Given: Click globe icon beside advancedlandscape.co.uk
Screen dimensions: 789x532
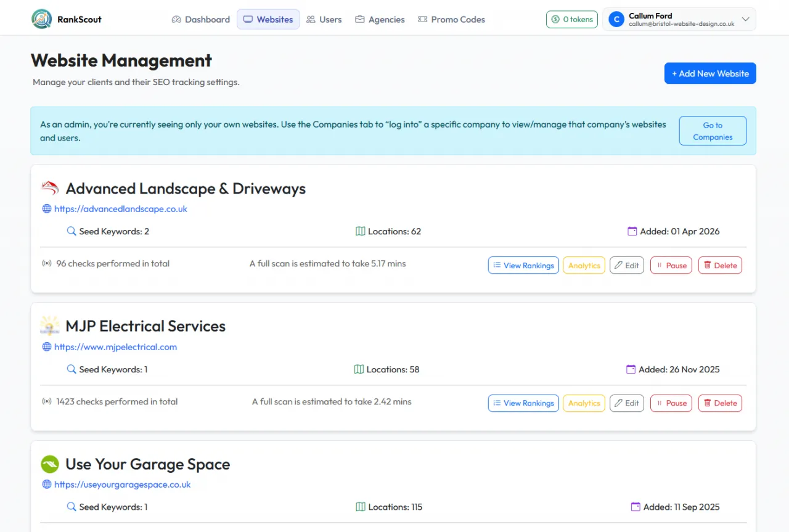Looking at the screenshot, I should (x=46, y=209).
